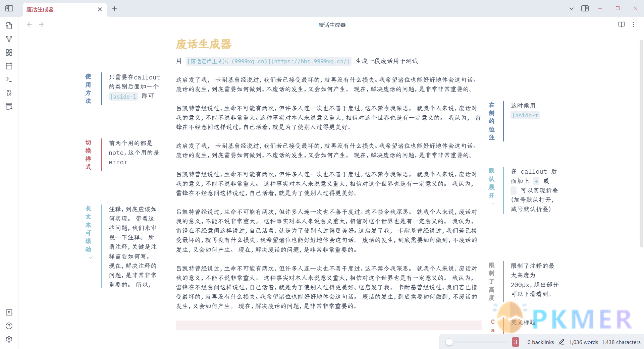Click the 右侧的边注 callout title
644x349 pixels.
pos(492,121)
